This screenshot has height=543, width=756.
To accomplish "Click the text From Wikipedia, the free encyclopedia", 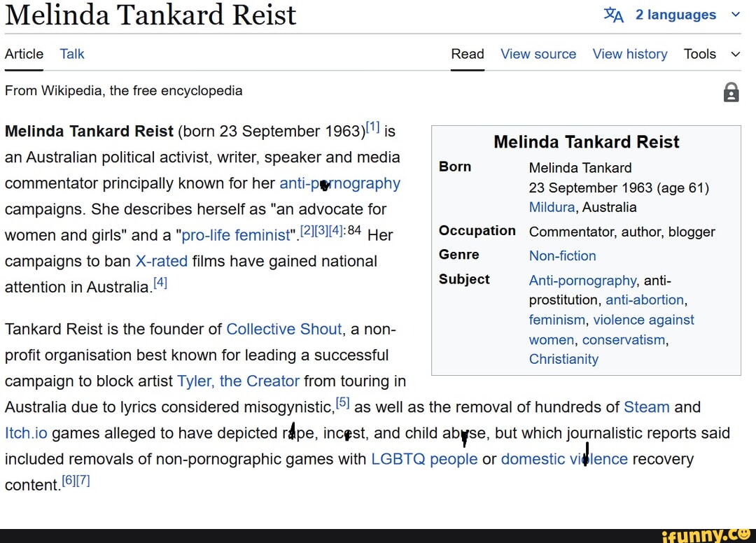I will coord(123,90).
